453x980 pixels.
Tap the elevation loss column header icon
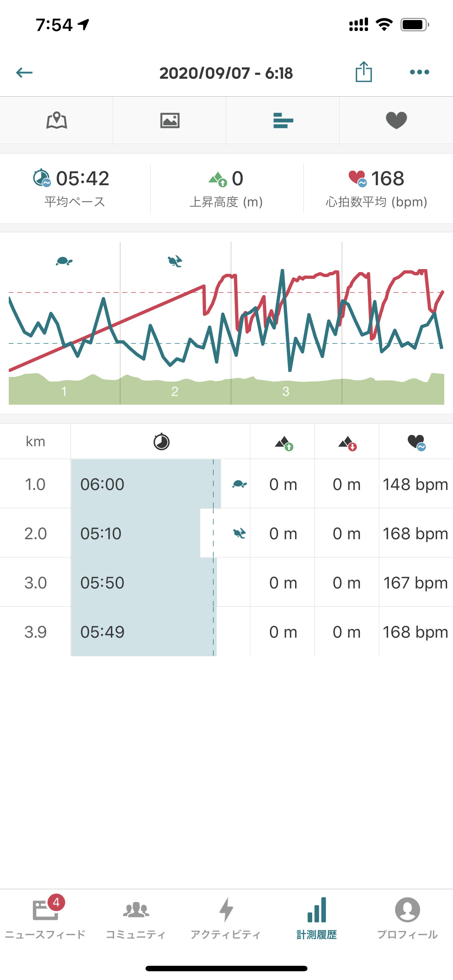[347, 443]
